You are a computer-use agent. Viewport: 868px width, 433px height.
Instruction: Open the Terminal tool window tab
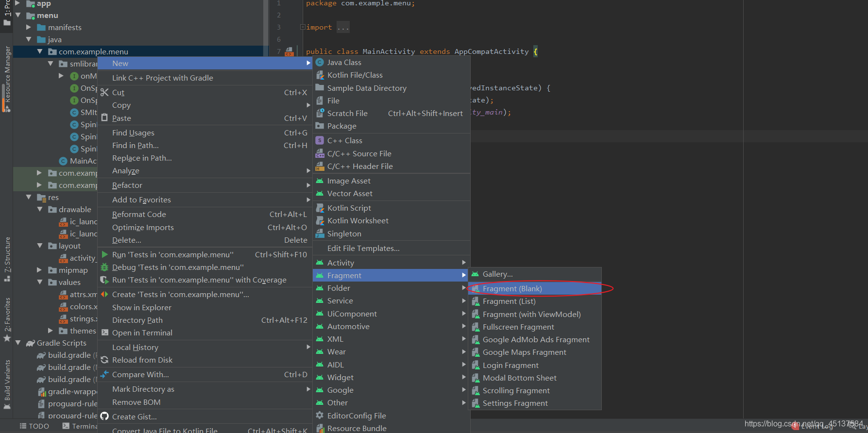pyautogui.click(x=80, y=426)
